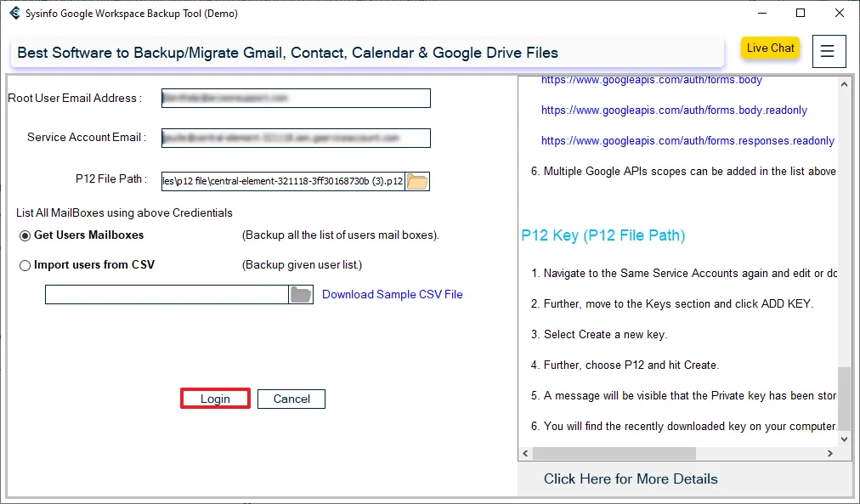Image resolution: width=860 pixels, height=504 pixels.
Task: Open the forms.body scope link
Action: (x=652, y=80)
